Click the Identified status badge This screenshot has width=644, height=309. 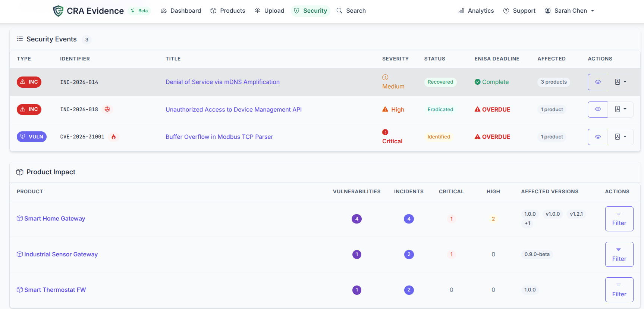click(439, 137)
